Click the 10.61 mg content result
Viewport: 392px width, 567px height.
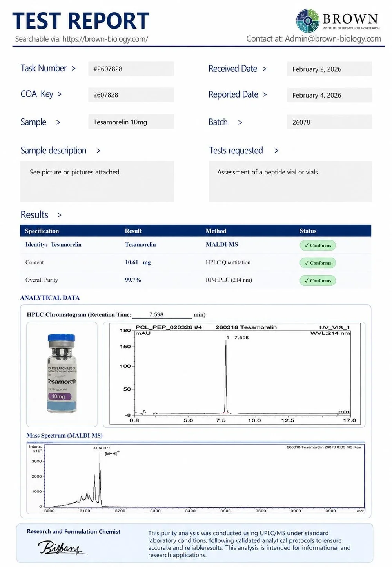(138, 262)
